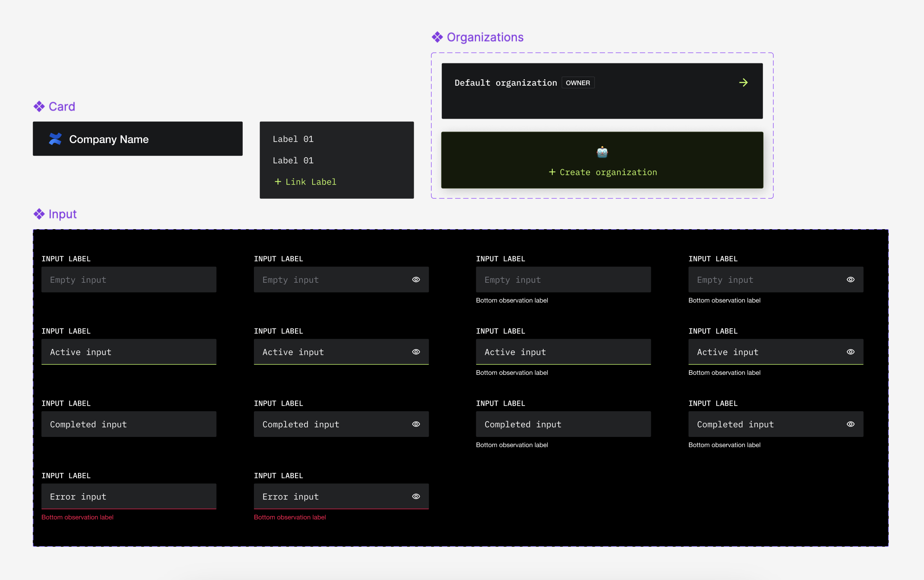924x580 pixels.
Task: Click the Completed input field without eye icon
Action: 128,424
